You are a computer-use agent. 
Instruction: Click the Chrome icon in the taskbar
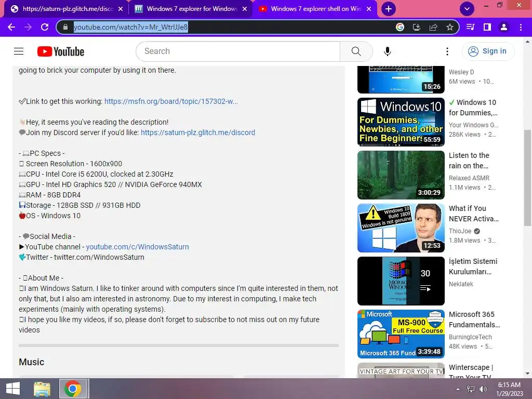point(73,389)
